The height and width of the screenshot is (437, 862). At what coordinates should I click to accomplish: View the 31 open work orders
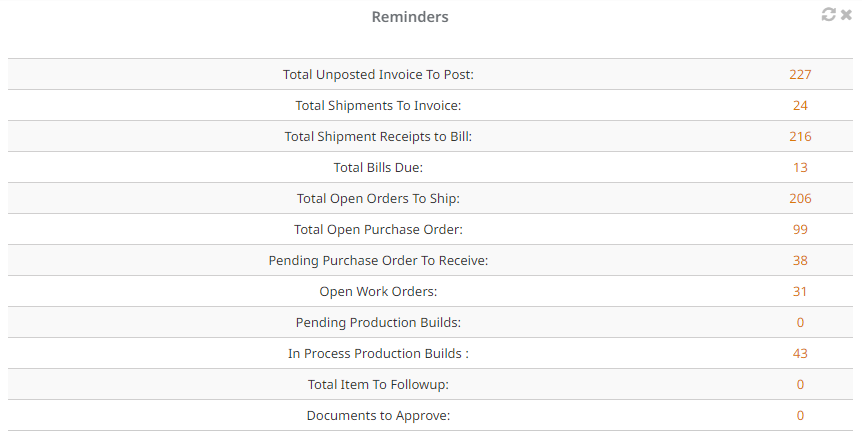(800, 291)
